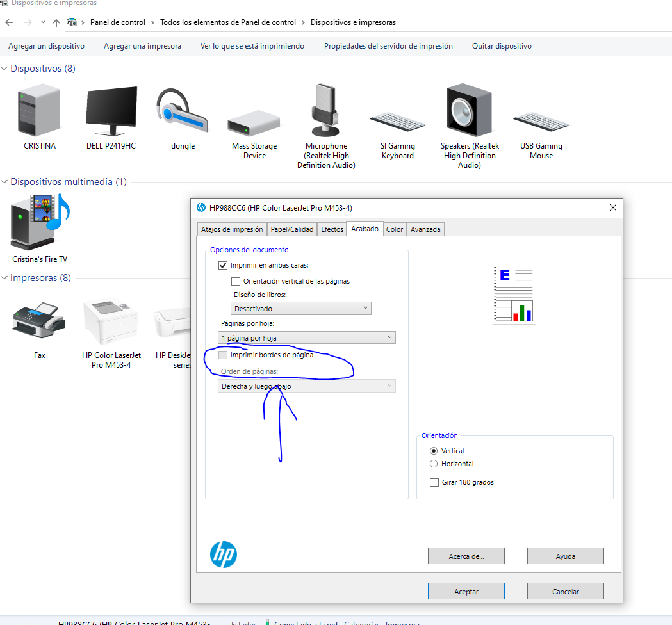Select the Acabado tab
This screenshot has width=672, height=625.
pyautogui.click(x=365, y=229)
